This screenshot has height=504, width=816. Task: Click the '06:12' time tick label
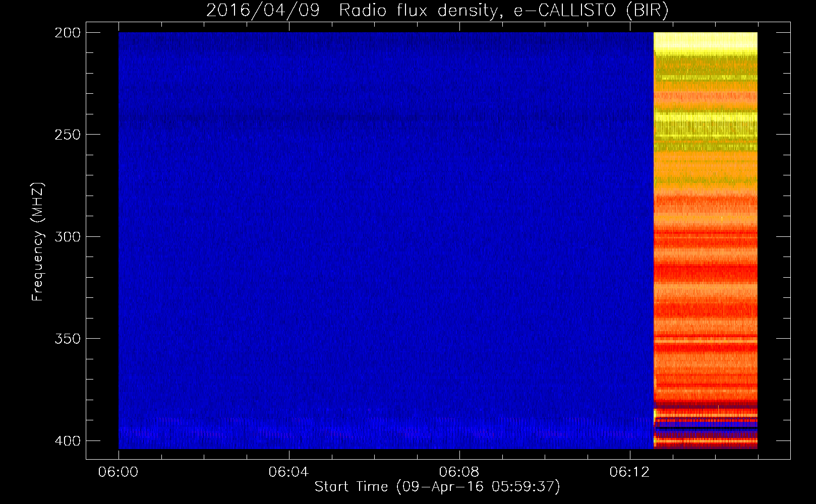click(629, 472)
